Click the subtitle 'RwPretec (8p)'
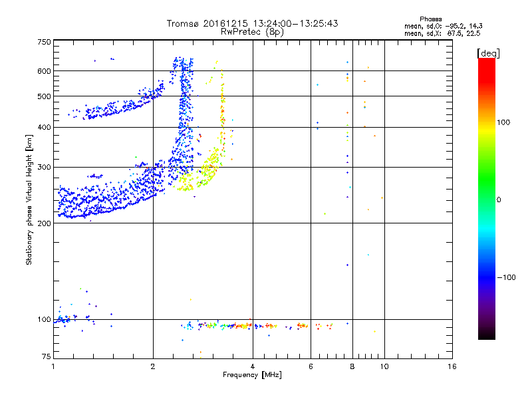The height and width of the screenshot is (399, 532). [252, 32]
